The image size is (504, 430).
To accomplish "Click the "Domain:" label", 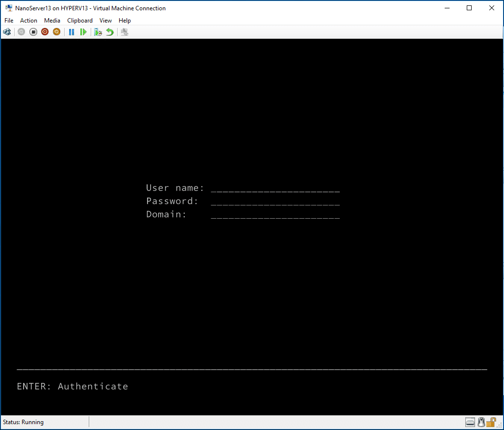I will [x=166, y=214].
